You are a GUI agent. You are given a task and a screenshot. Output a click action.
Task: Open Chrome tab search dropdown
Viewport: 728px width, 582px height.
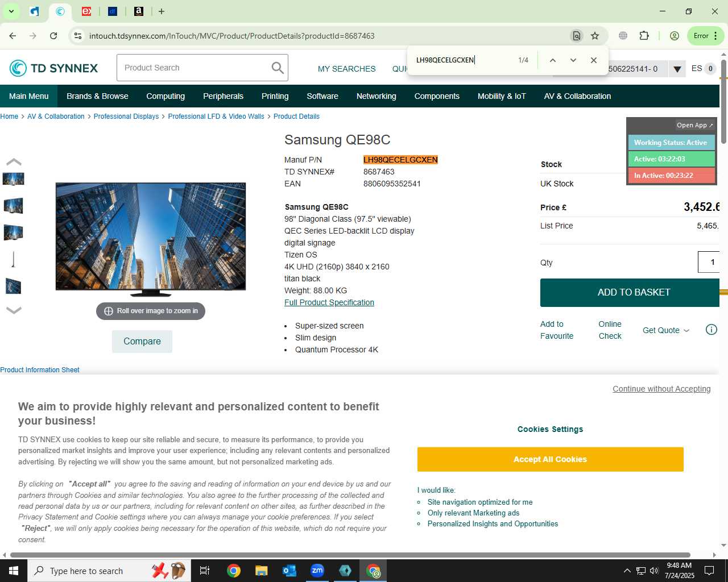pyautogui.click(x=11, y=11)
